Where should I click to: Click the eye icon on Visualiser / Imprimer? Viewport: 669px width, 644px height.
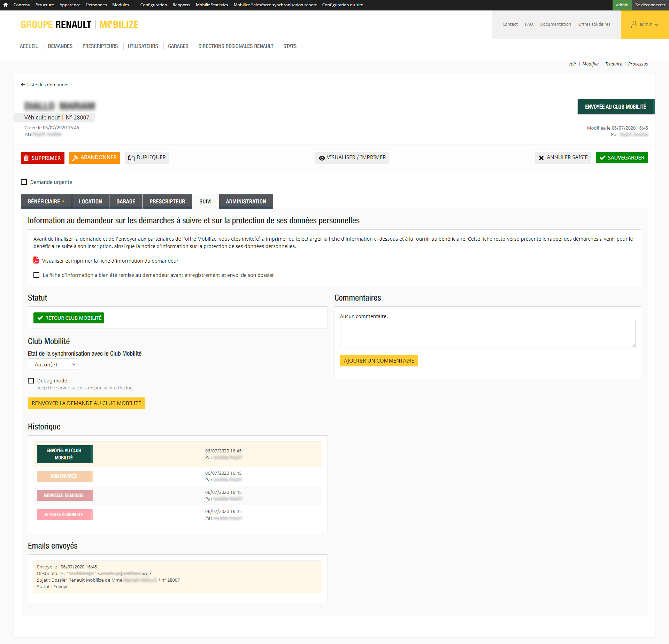click(x=322, y=158)
